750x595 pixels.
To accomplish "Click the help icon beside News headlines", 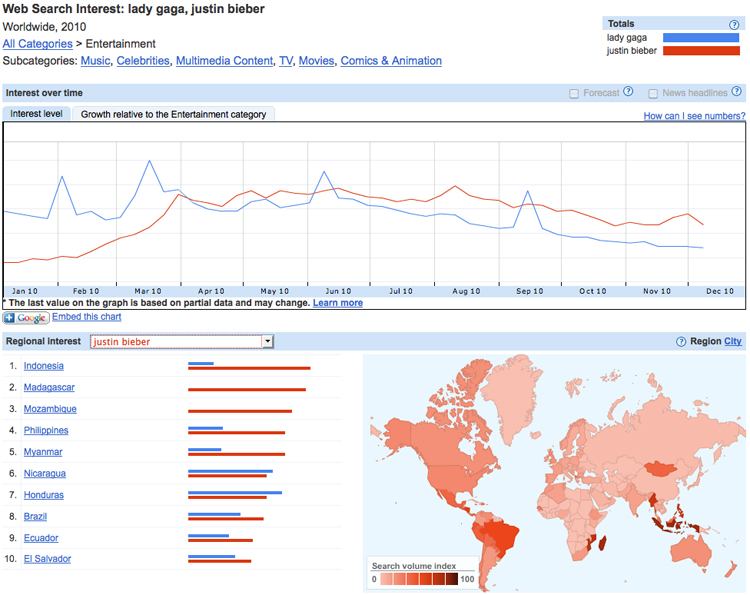I will 736,93.
